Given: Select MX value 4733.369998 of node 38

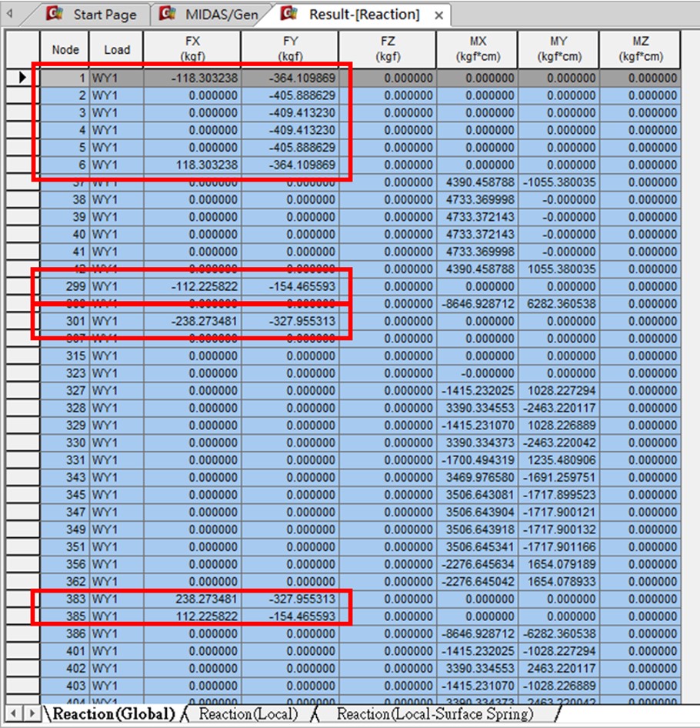Looking at the screenshot, I should pos(478,199).
